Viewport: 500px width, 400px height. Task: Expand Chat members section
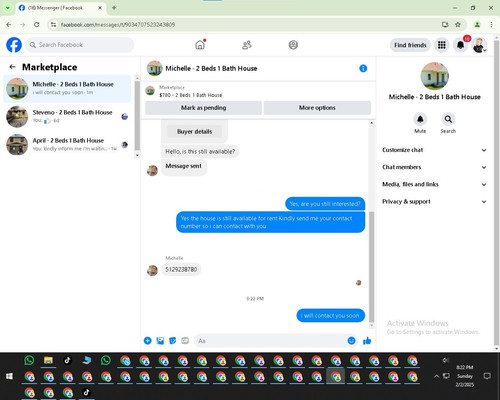point(434,167)
